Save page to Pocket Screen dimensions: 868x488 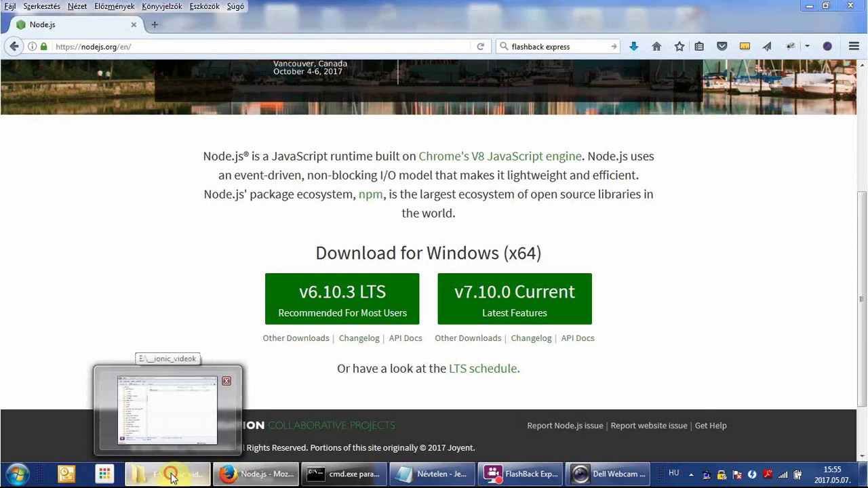722,47
